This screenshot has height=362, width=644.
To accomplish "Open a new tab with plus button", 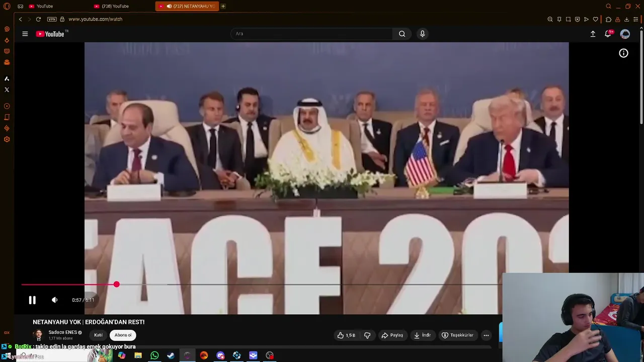I will click(x=223, y=6).
